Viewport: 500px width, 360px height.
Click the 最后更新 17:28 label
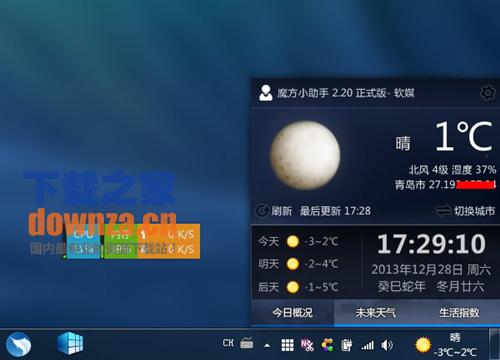click(335, 211)
